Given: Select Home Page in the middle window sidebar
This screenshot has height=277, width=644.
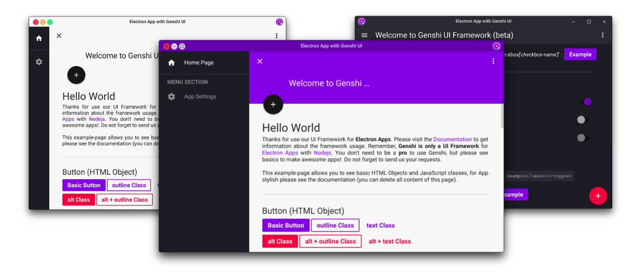Looking at the screenshot, I should pyautogui.click(x=204, y=62).
